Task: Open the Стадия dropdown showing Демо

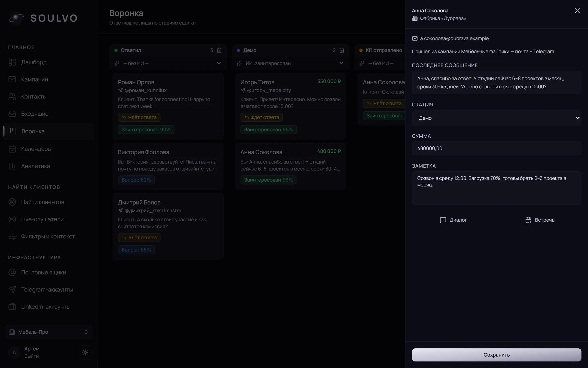Action: (497, 118)
